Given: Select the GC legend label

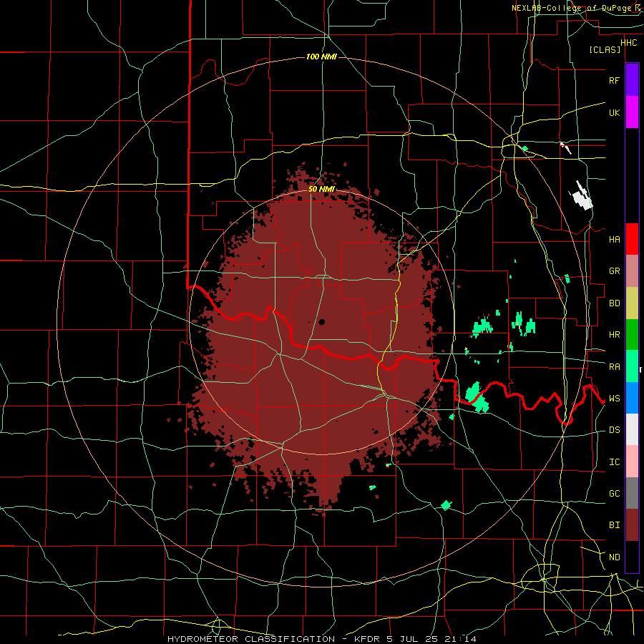Looking at the screenshot, I should [614, 494].
